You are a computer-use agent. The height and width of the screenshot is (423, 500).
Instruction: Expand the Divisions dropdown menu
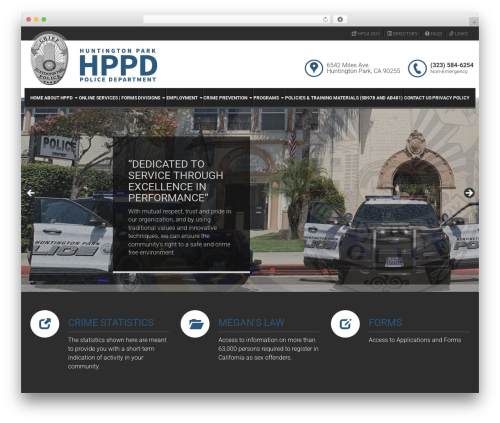pos(152,98)
